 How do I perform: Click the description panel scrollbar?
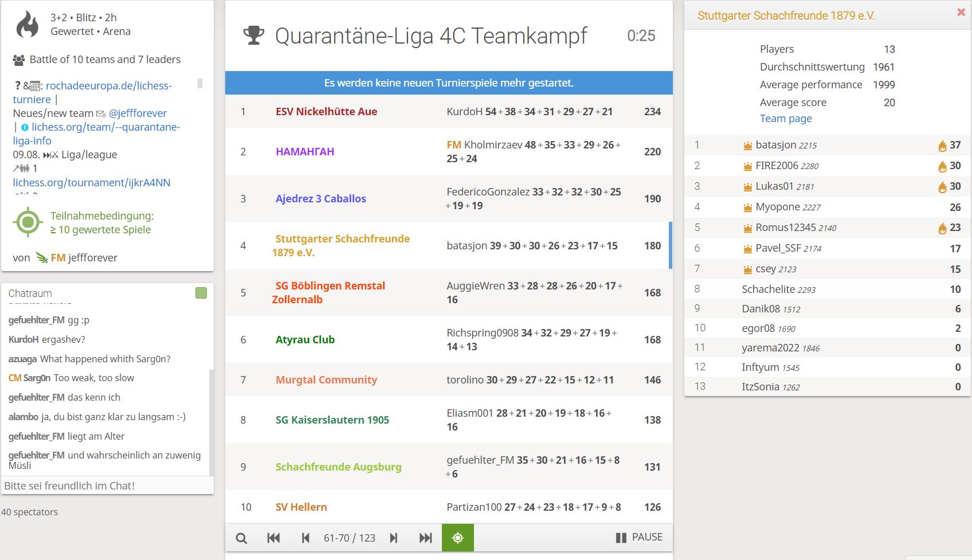pos(200,83)
